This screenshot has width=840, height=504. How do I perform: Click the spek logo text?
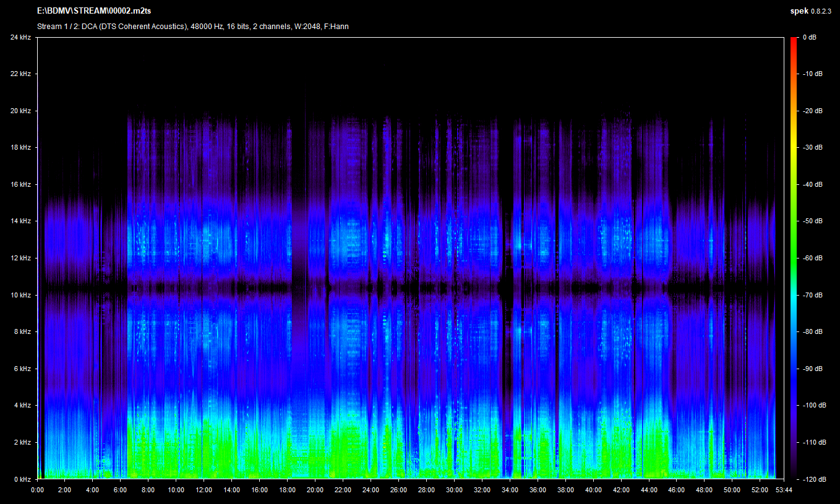click(799, 11)
